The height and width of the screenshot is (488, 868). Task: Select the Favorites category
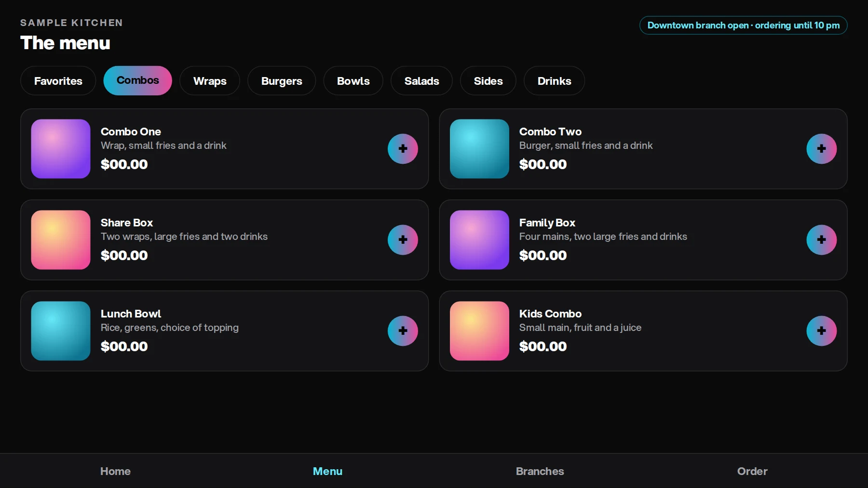(58, 81)
